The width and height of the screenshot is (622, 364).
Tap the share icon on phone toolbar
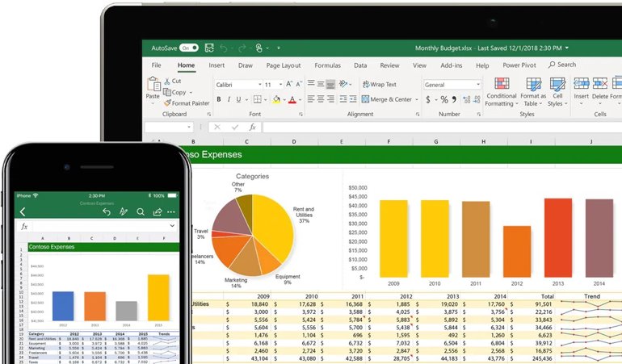(x=158, y=212)
